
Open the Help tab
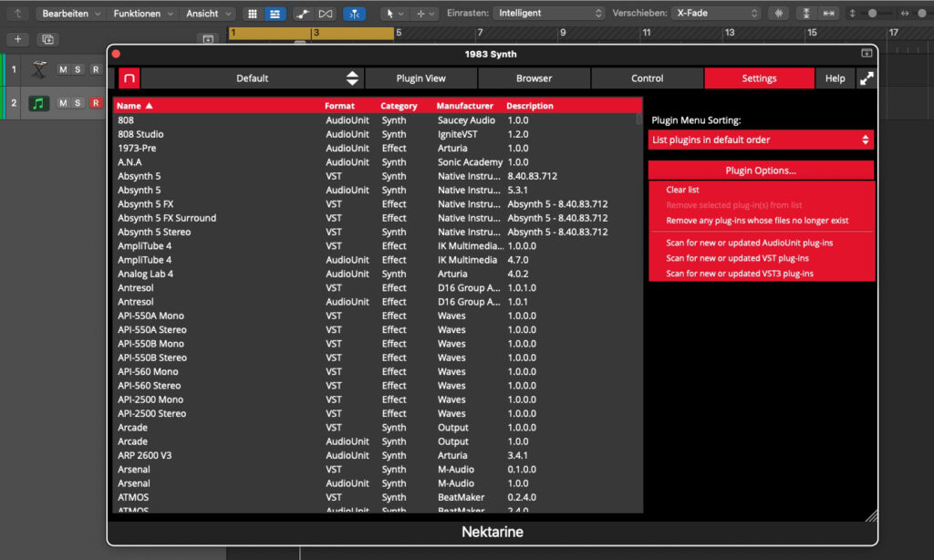[x=835, y=78]
